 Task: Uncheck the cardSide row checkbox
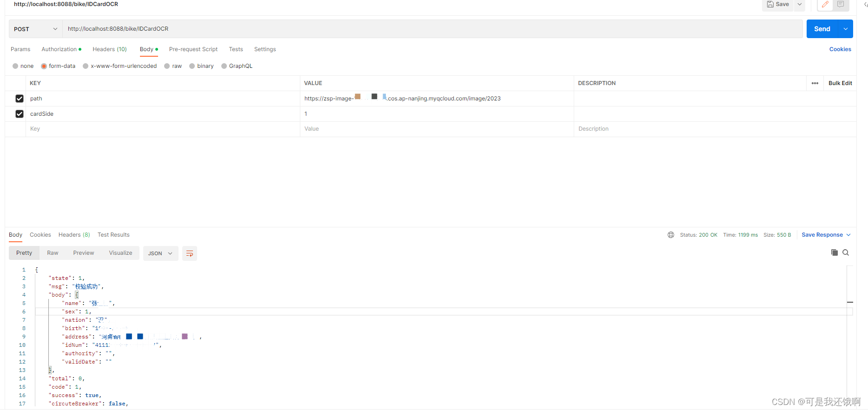20,114
